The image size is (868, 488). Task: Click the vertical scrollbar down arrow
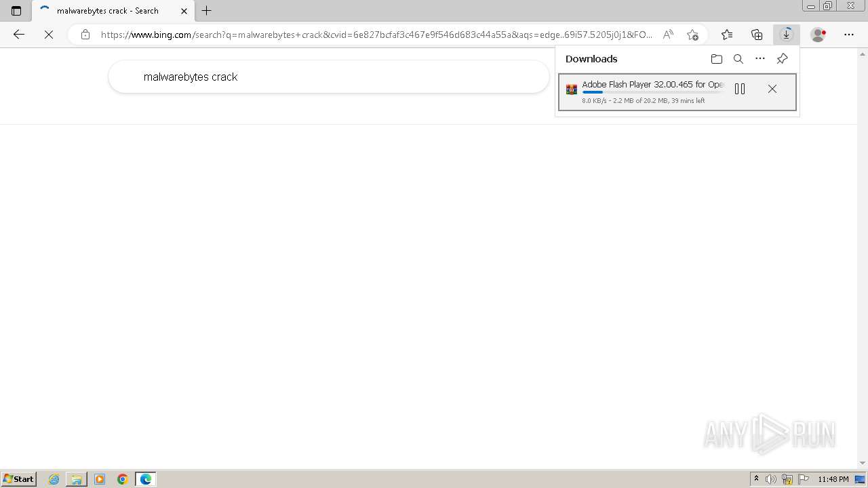coord(863,464)
